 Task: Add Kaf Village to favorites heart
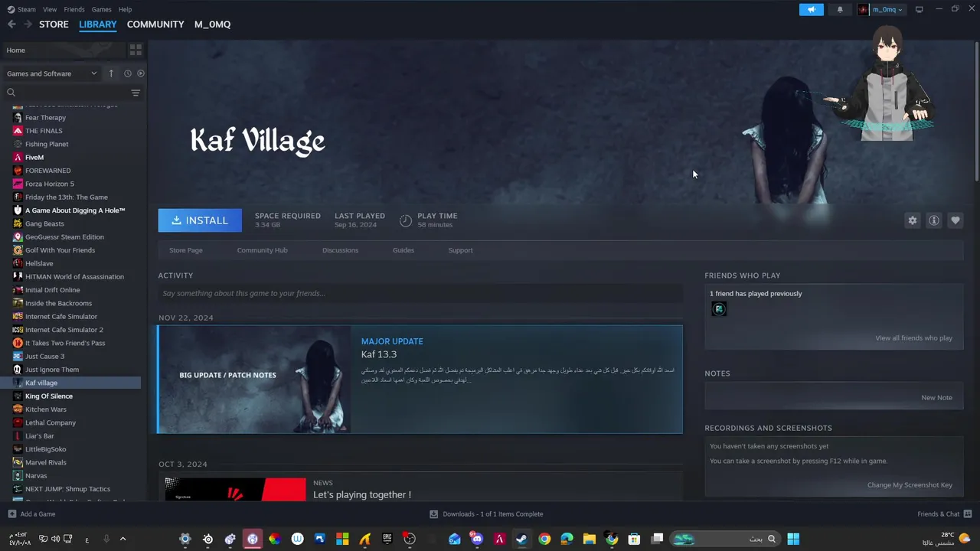point(955,220)
